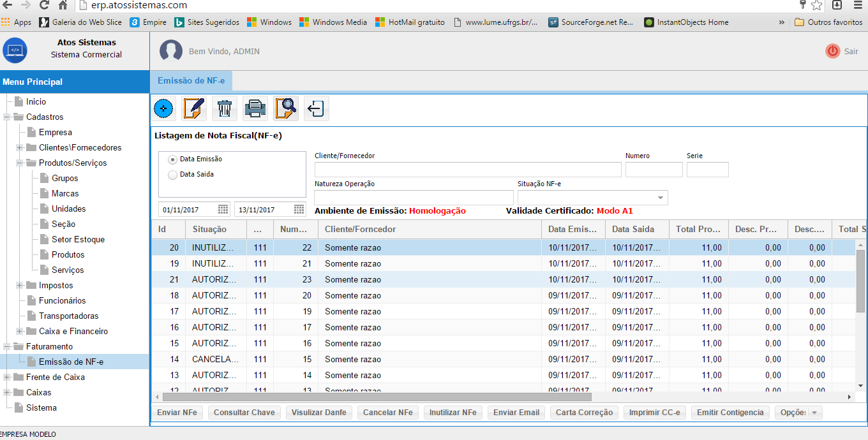Viewport: 868px width, 440px height.
Task: Switch to the Emissão de NF-e tab
Action: [x=191, y=80]
